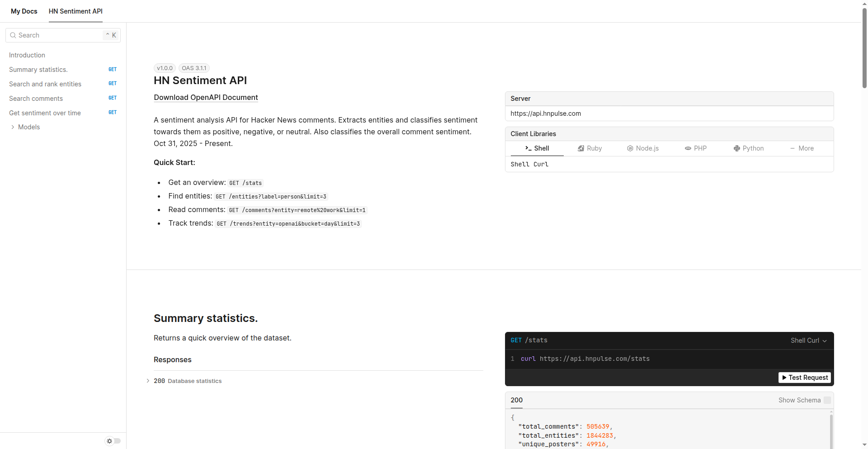Viewport: 868px width, 449px height.
Task: Click the sun icon for light mode
Action: tap(109, 441)
